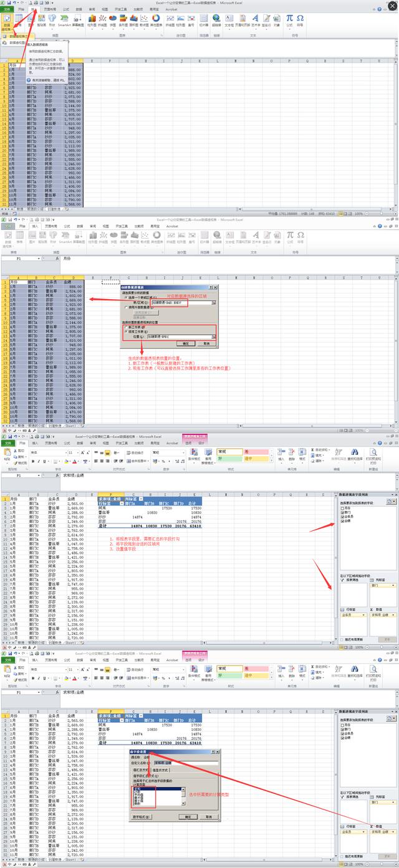This screenshot has height=868, width=399.
Task: Click 确定 in Value Field Settings dialog
Action: point(188,817)
